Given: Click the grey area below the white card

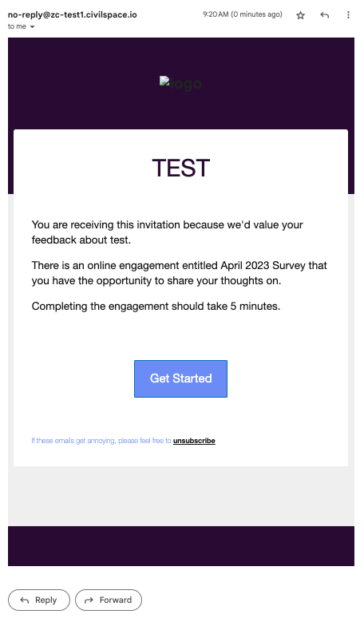Looking at the screenshot, I should click(x=181, y=496).
